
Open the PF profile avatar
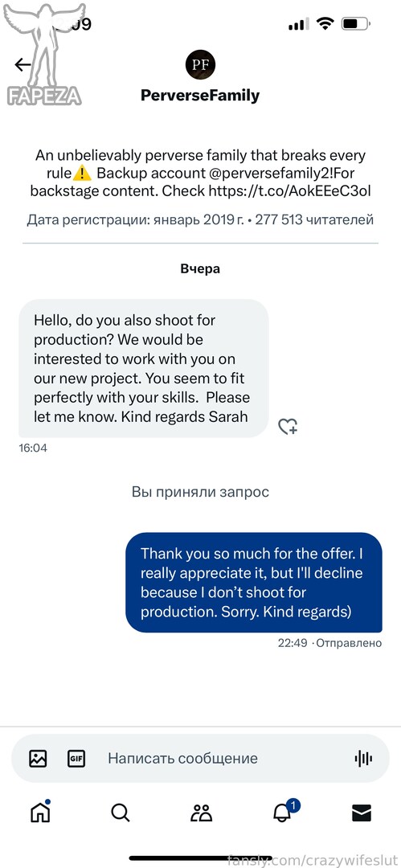click(x=200, y=64)
